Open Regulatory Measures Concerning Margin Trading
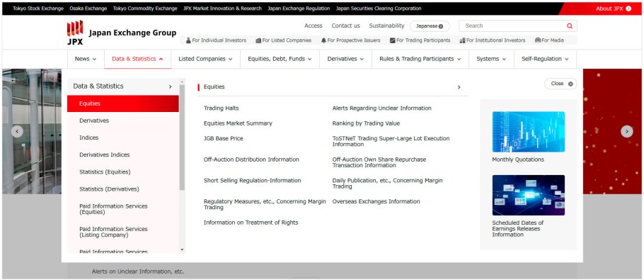Image resolution: width=644 pixels, height=280 pixels. coord(265,204)
